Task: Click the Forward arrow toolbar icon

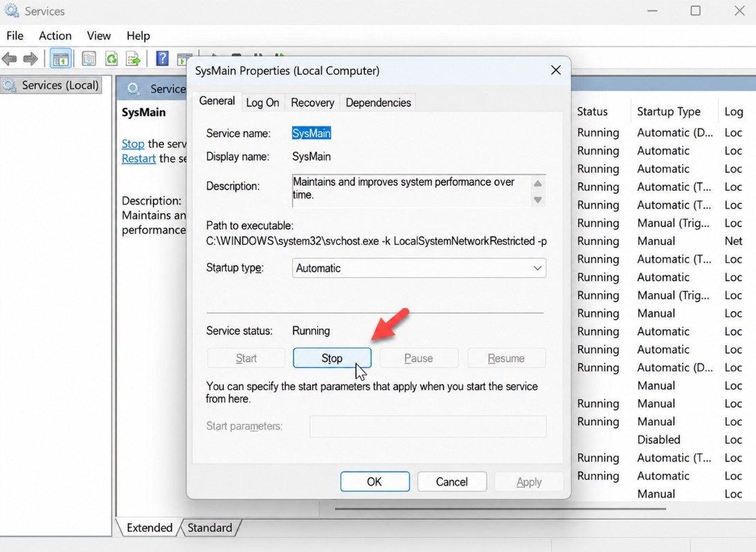Action: point(30,59)
